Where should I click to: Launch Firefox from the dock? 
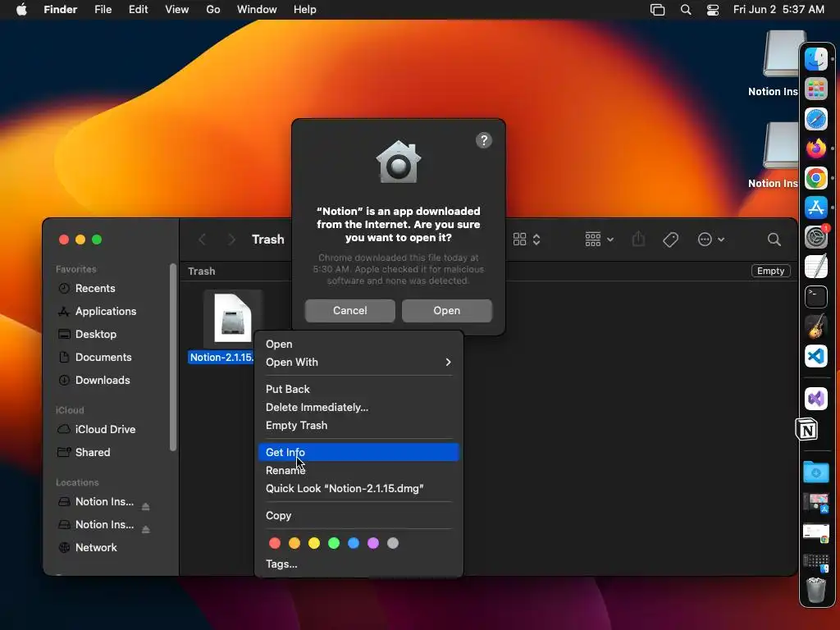click(x=816, y=148)
